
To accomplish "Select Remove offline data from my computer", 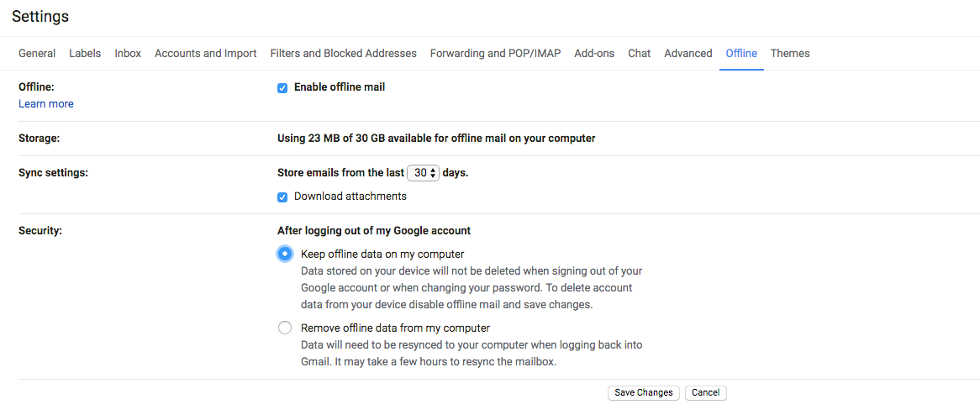I will pyautogui.click(x=285, y=328).
